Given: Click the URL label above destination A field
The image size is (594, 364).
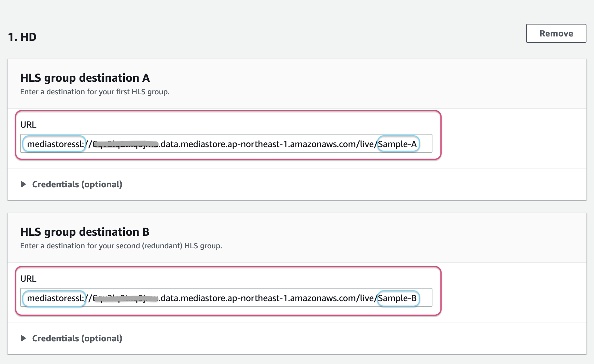Looking at the screenshot, I should pos(28,125).
